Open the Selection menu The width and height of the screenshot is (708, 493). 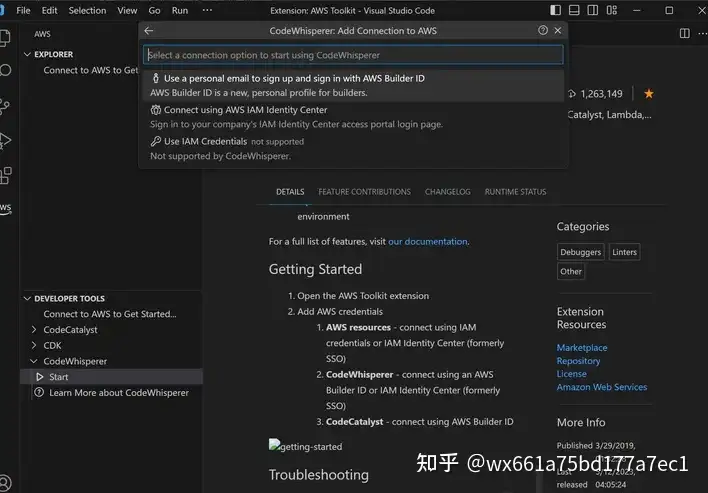click(x=87, y=10)
